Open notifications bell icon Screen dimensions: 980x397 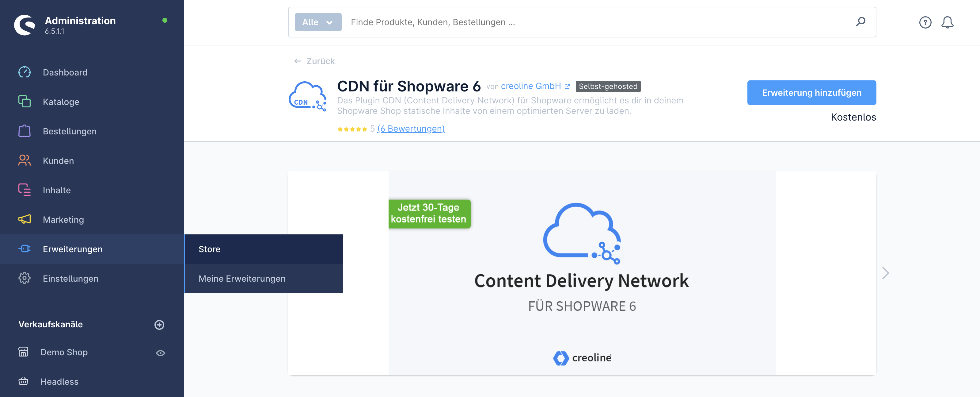click(x=947, y=22)
